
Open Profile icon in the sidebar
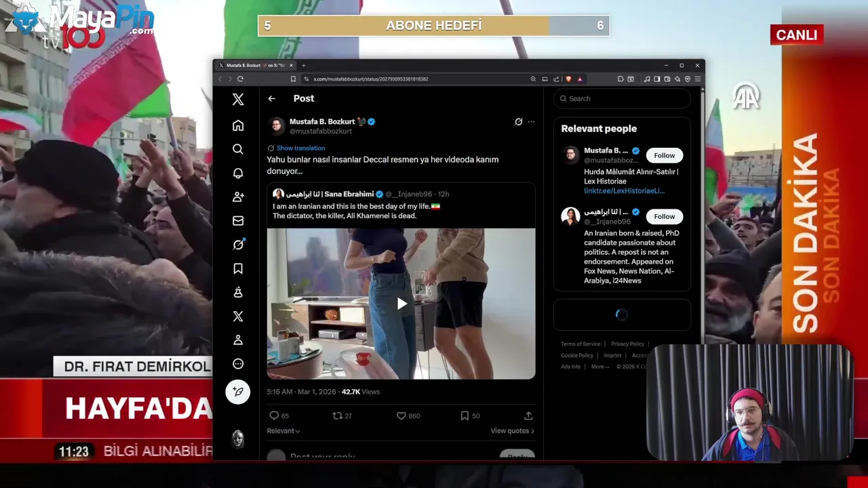(238, 340)
